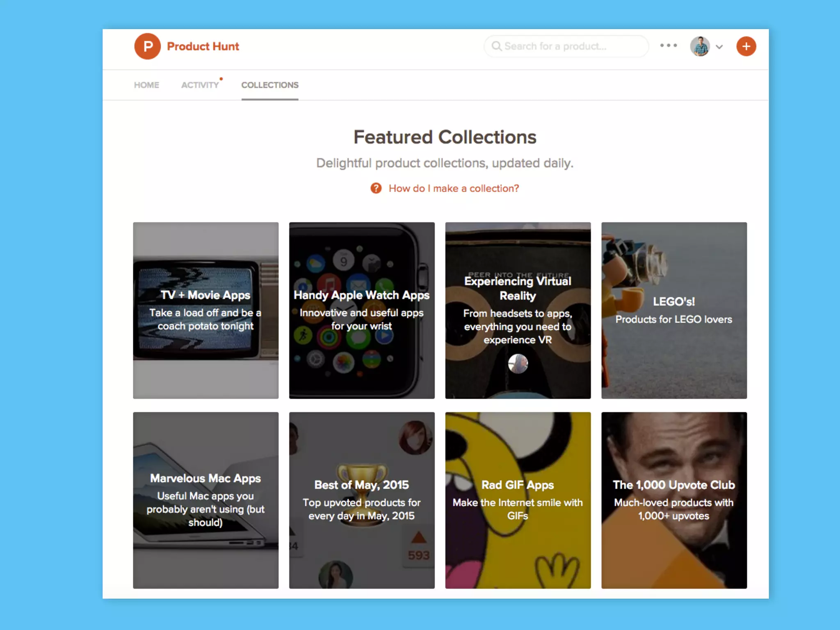The height and width of the screenshot is (630, 840).
Task: Click the Product Hunt title text link
Action: pos(203,46)
